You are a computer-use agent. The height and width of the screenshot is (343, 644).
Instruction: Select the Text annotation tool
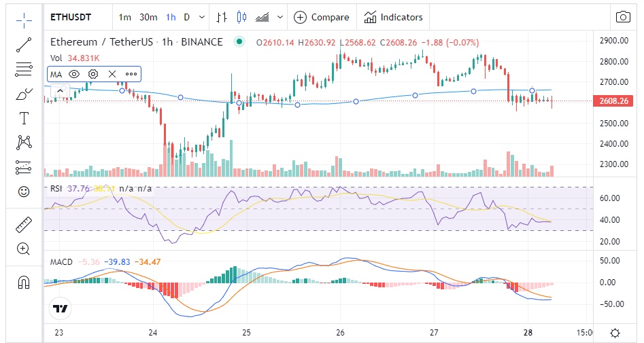(24, 118)
